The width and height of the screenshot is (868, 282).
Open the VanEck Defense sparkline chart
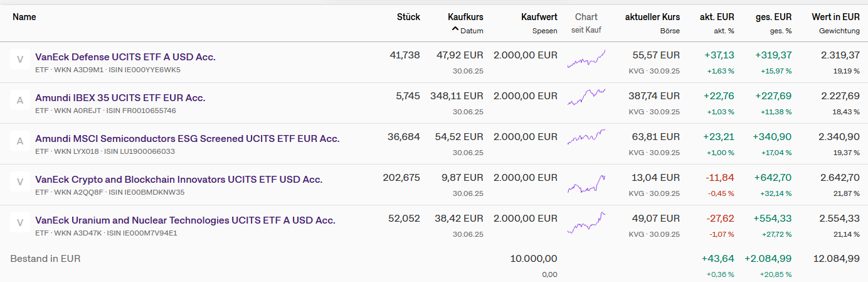pyautogui.click(x=586, y=59)
